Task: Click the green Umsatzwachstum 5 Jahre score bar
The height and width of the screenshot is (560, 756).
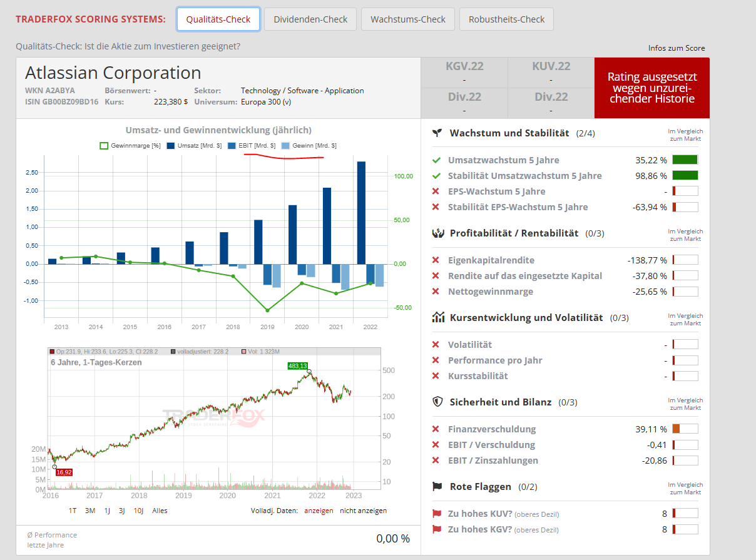Action: click(685, 160)
